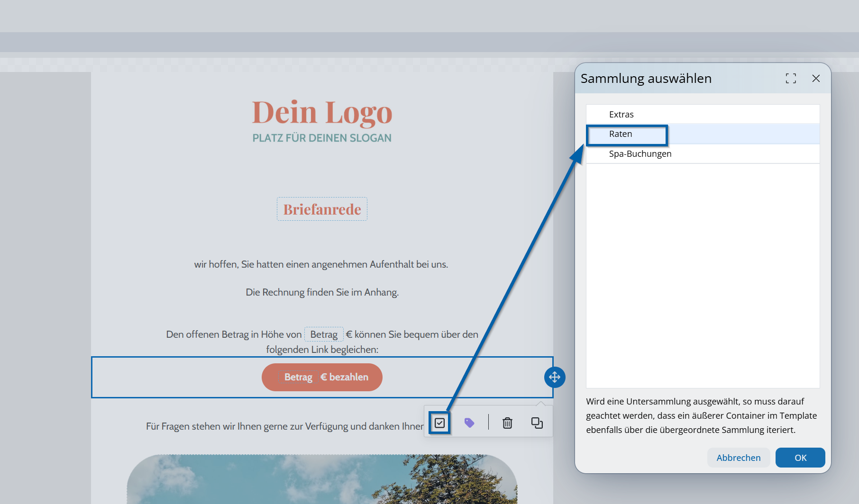Click the blue move handle on the block
The width and height of the screenshot is (859, 504).
coord(555,377)
